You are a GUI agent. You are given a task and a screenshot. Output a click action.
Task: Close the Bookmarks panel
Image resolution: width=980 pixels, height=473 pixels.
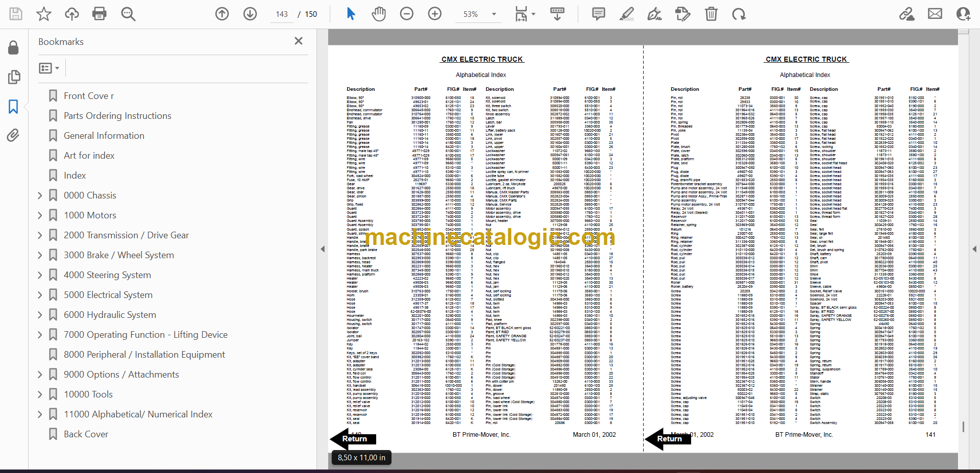pyautogui.click(x=299, y=41)
